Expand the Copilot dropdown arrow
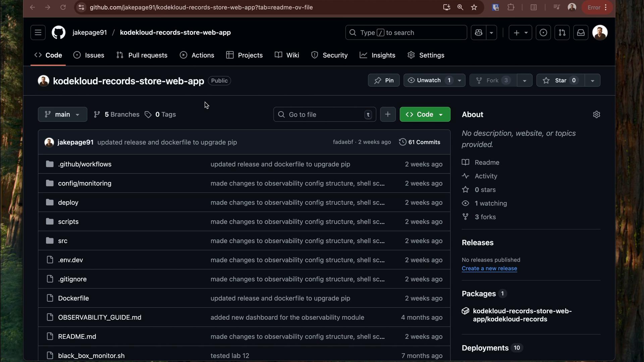This screenshot has height=362, width=644. click(x=491, y=33)
